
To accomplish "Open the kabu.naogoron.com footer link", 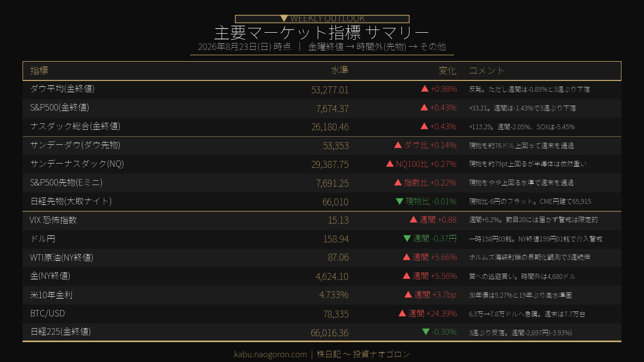I will pyautogui.click(x=270, y=354).
